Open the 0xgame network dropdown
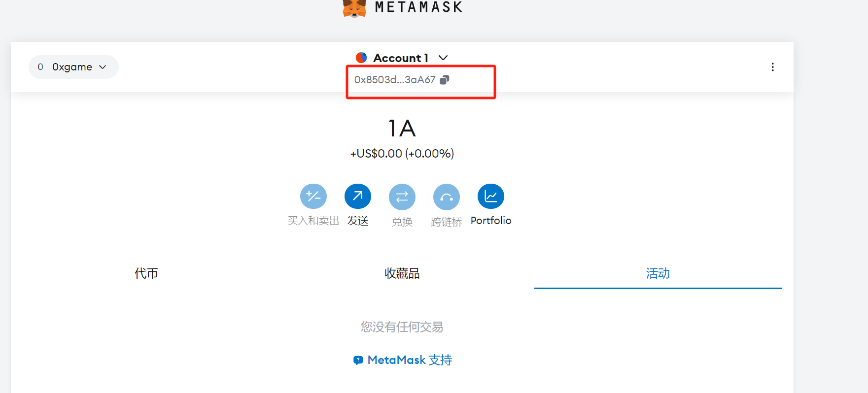The width and height of the screenshot is (868, 393). tap(73, 67)
